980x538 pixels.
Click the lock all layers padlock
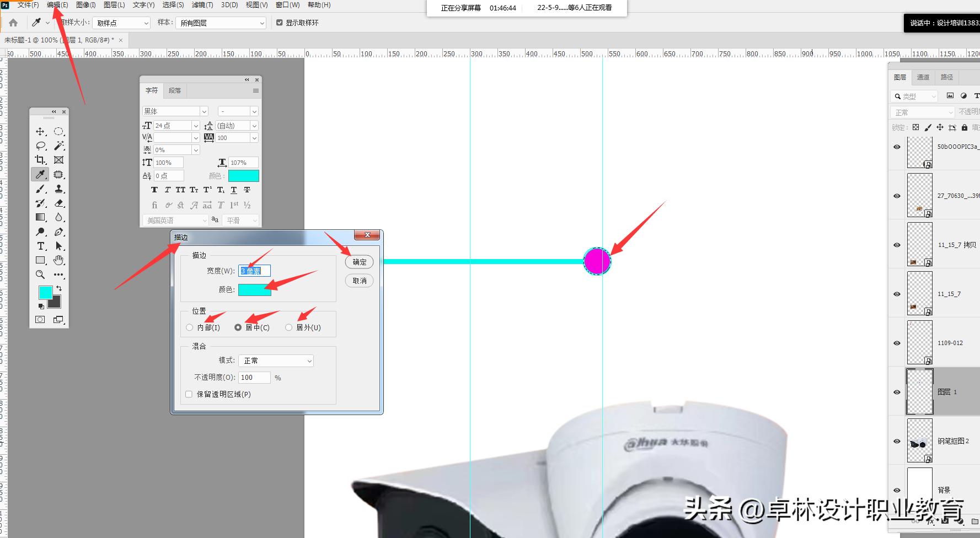pyautogui.click(x=964, y=127)
